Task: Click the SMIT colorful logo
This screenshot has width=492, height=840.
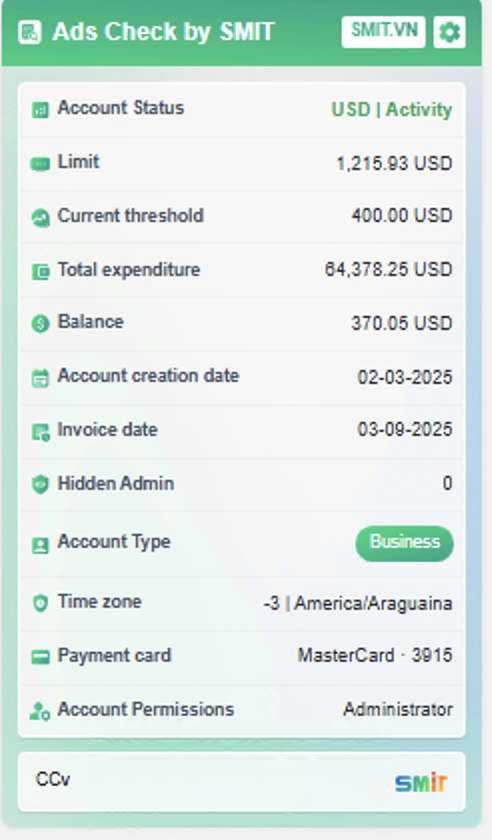Action: point(421,783)
